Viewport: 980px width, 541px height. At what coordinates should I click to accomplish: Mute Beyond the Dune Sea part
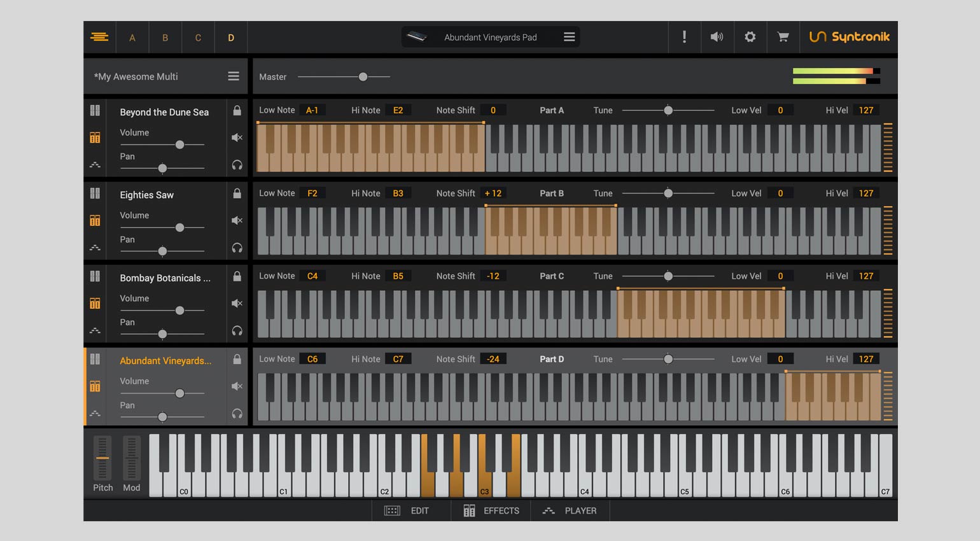click(237, 137)
